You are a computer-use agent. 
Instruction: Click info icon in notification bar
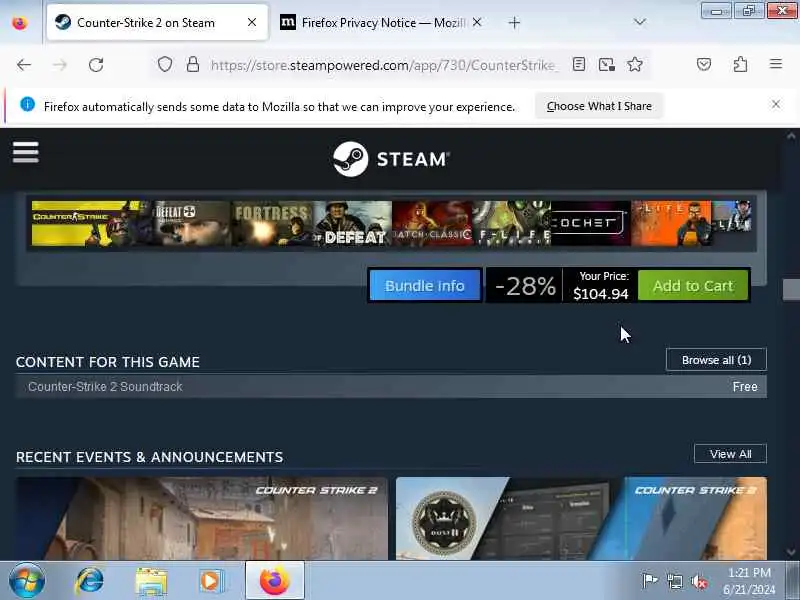point(28,105)
